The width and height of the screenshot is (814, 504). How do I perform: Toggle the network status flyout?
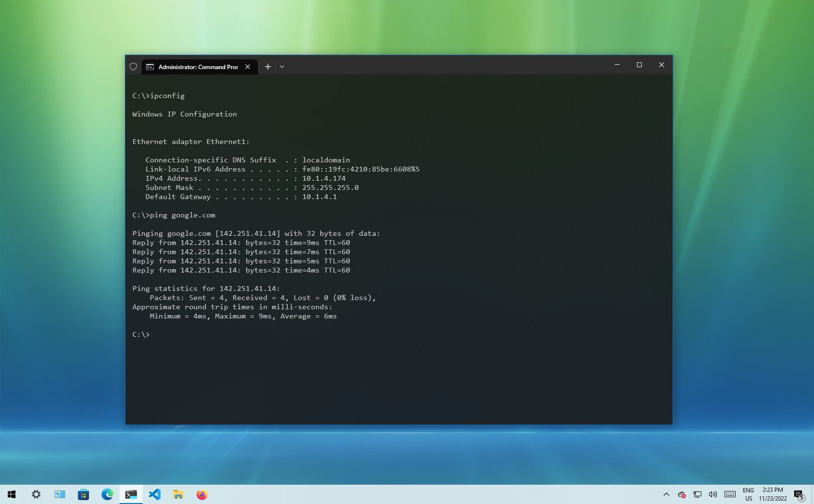pos(697,494)
